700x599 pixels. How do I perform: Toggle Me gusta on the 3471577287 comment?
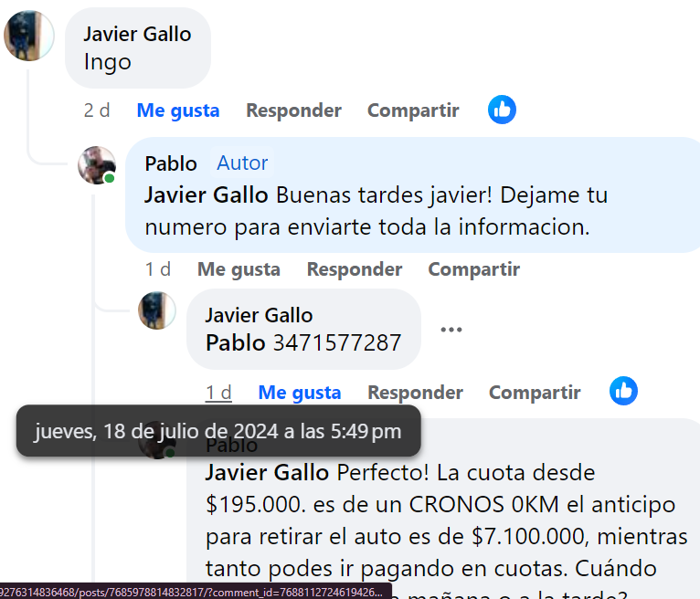point(299,393)
